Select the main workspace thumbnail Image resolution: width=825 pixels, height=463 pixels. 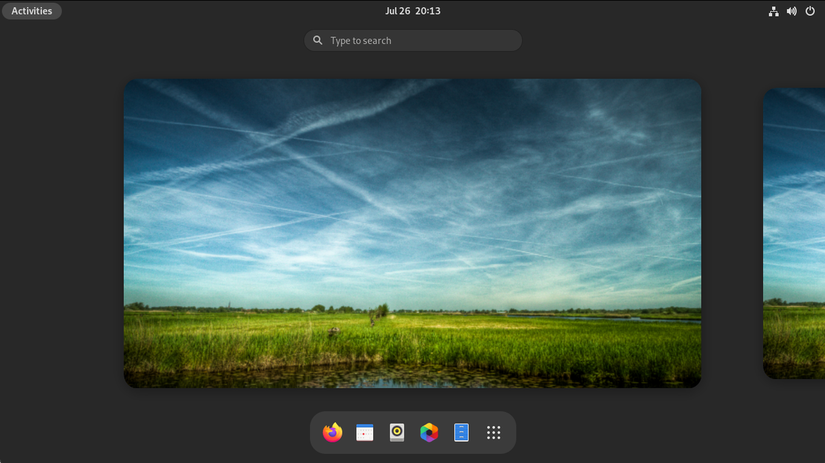[412, 234]
